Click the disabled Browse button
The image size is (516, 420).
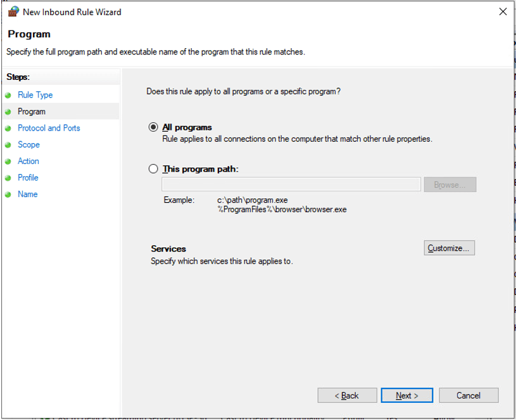pos(450,184)
